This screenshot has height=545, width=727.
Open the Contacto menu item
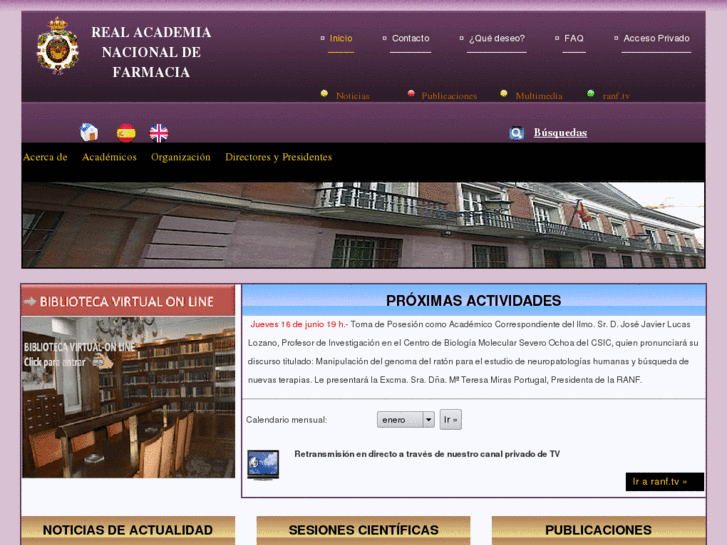click(410, 39)
